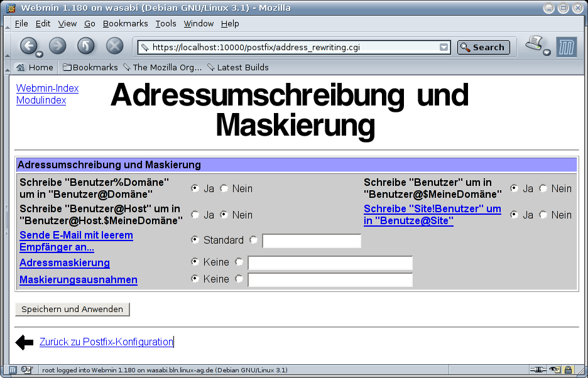Screen dimensions: 588x378
Task: Open the Bookmarks folder in the personal toolbar
Action: tap(90, 68)
